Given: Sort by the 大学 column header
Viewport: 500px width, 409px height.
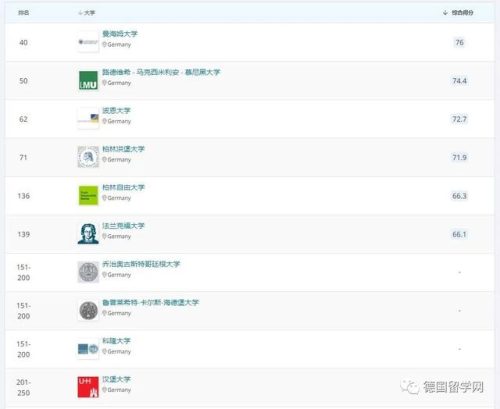Looking at the screenshot, I should pyautogui.click(x=87, y=13).
